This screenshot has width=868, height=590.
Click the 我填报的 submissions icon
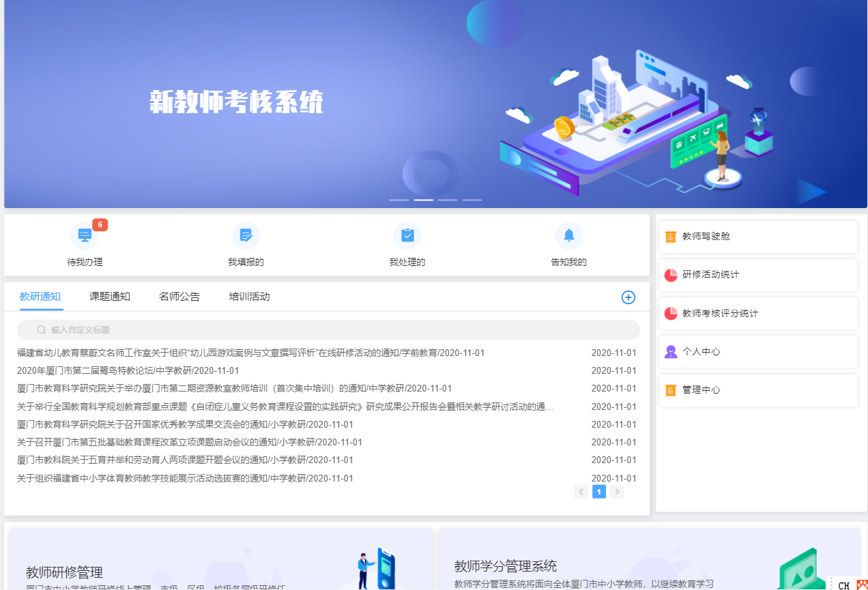coord(246,235)
